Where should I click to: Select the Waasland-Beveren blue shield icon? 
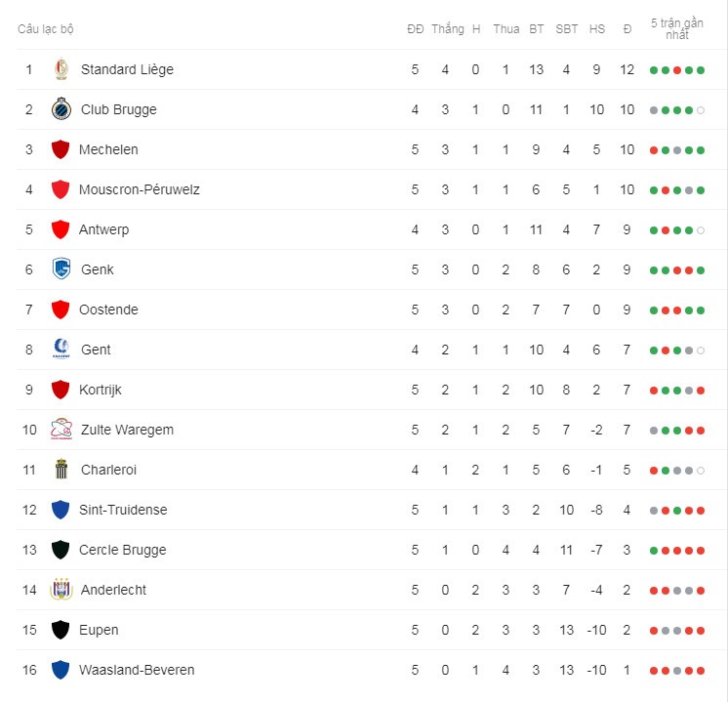coord(61,670)
